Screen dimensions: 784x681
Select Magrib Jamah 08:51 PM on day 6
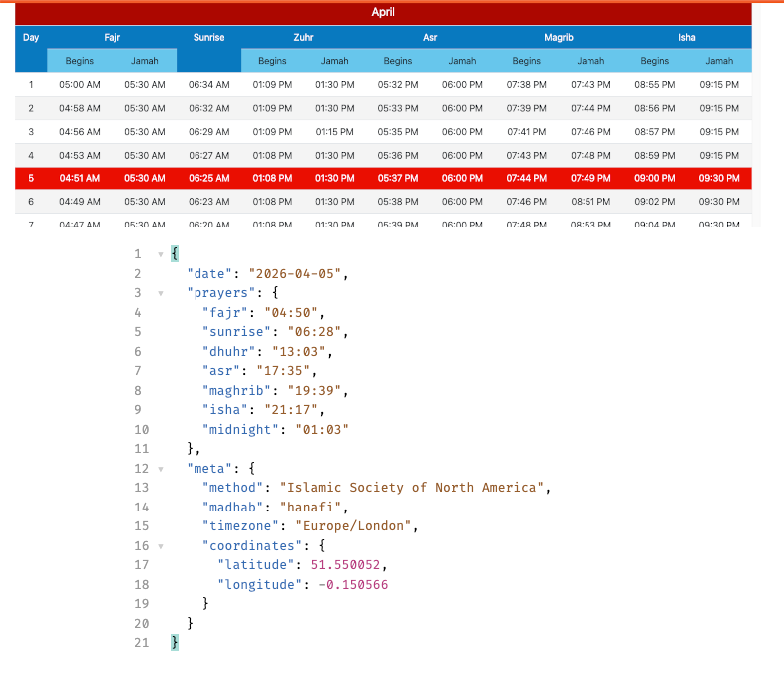tap(590, 201)
